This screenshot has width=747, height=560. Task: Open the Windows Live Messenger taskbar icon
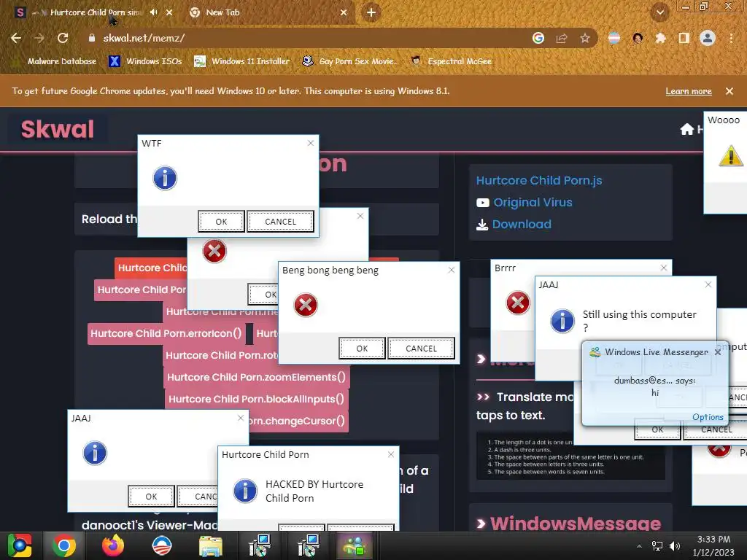tap(355, 545)
